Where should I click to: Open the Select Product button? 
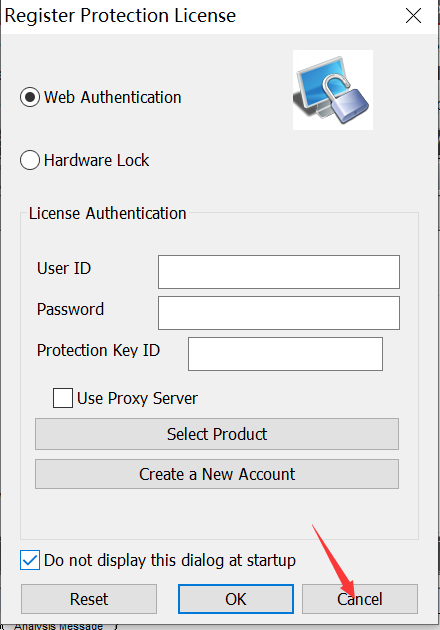(217, 434)
